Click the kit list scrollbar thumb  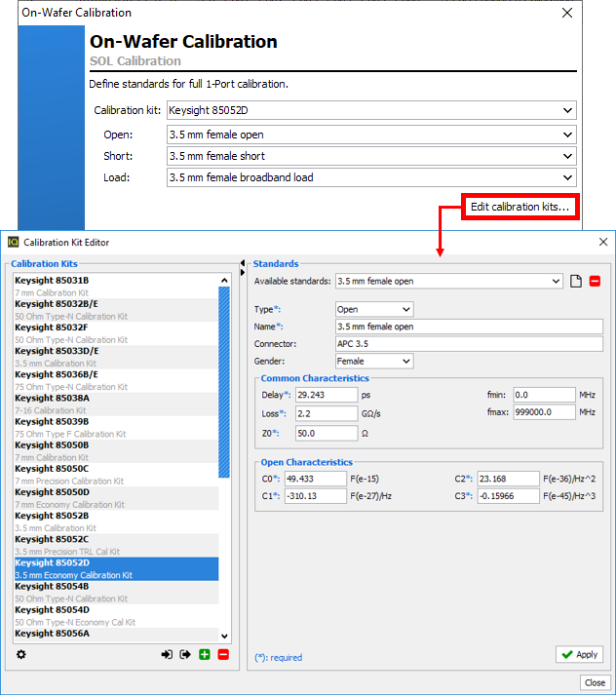coord(224,382)
